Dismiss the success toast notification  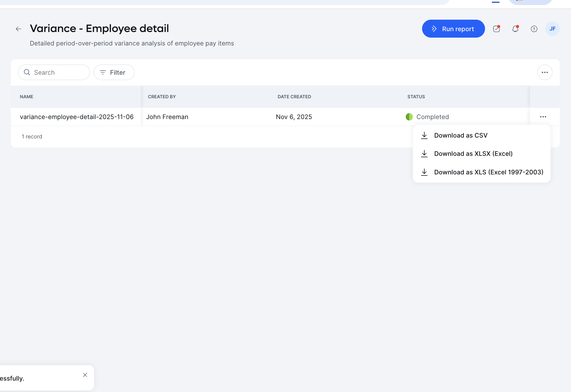coord(85,375)
